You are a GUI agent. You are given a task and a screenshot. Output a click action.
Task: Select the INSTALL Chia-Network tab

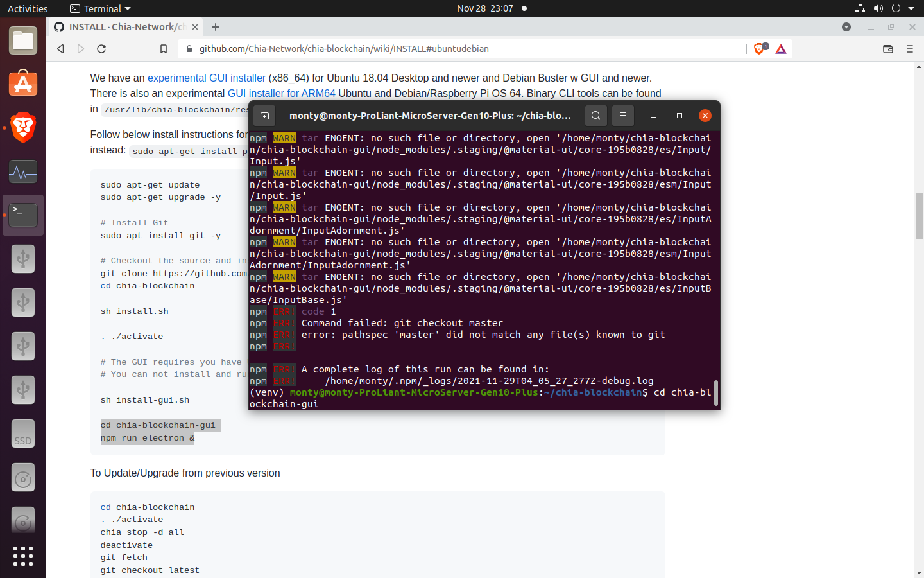(126, 27)
